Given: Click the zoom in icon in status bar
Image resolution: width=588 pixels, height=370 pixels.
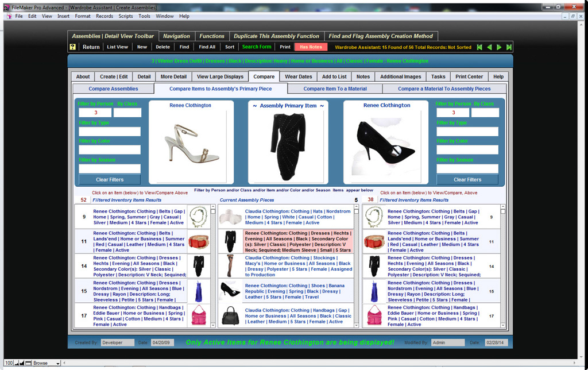Looking at the screenshot, I should [22, 363].
